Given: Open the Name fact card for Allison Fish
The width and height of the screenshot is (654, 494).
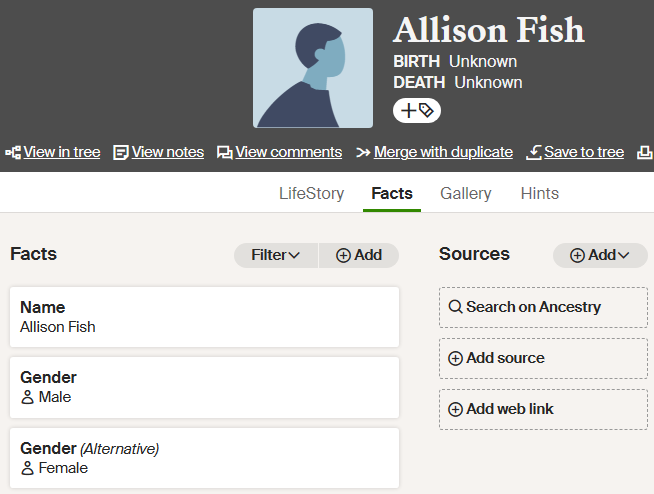Looking at the screenshot, I should [x=204, y=317].
